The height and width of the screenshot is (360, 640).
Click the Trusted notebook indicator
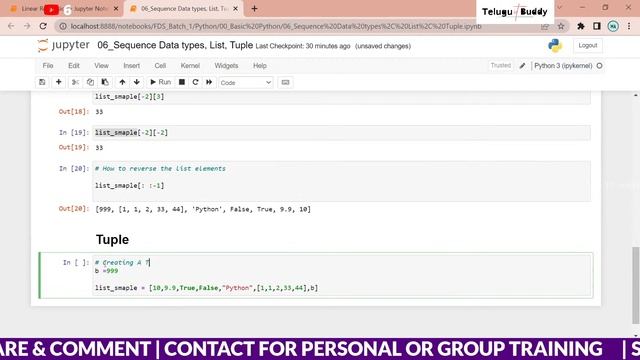point(501,66)
